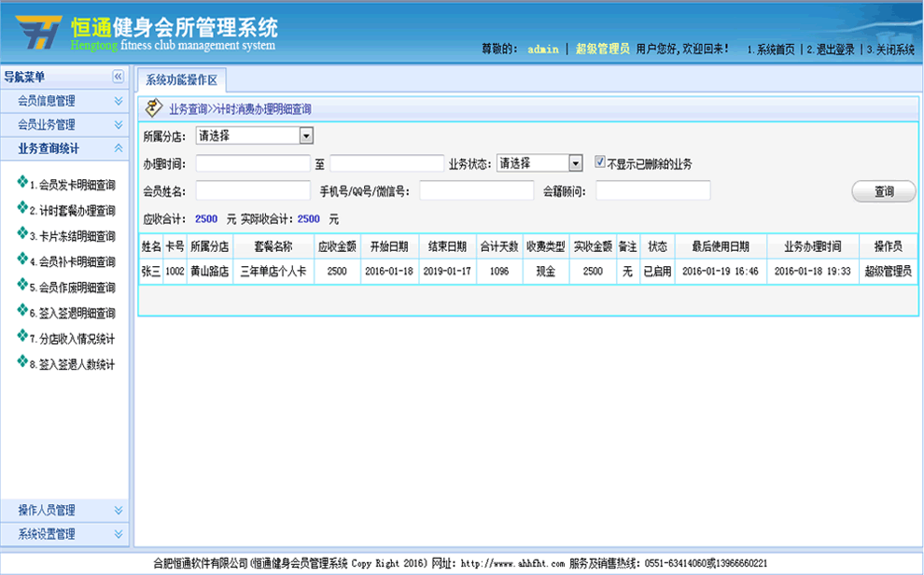Click the Hengtong logo icon
The image size is (924, 575).
(x=38, y=32)
